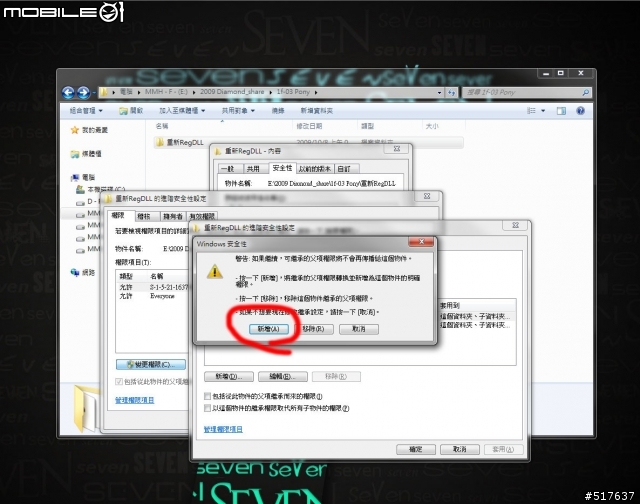Switch to 一般 tab in properties window

pyautogui.click(x=231, y=169)
